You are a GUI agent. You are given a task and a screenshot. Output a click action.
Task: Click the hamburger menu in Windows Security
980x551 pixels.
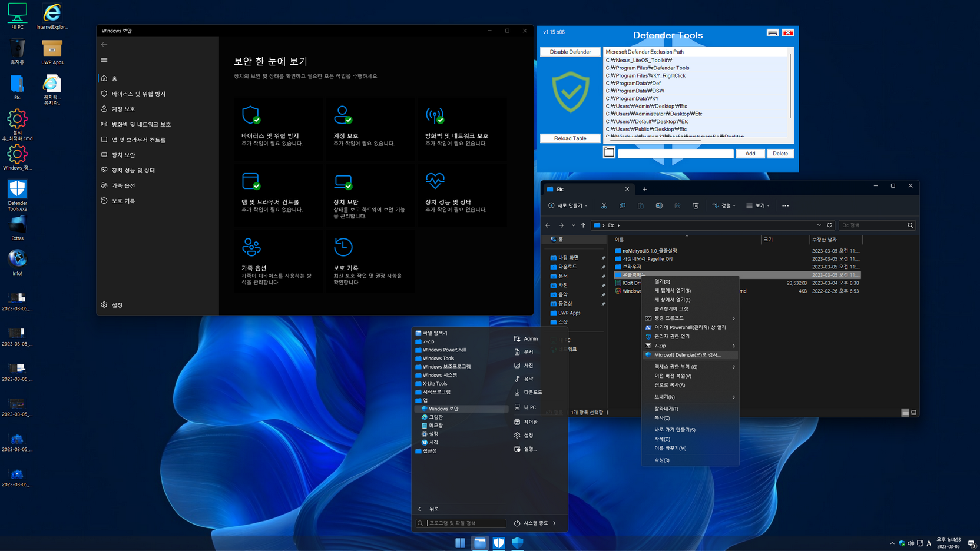point(104,60)
